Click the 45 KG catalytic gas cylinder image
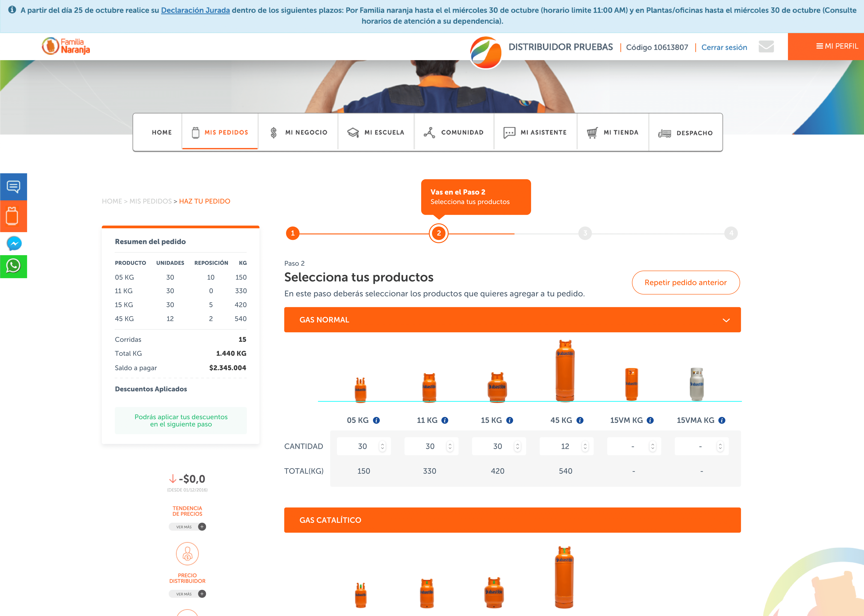 [564, 577]
